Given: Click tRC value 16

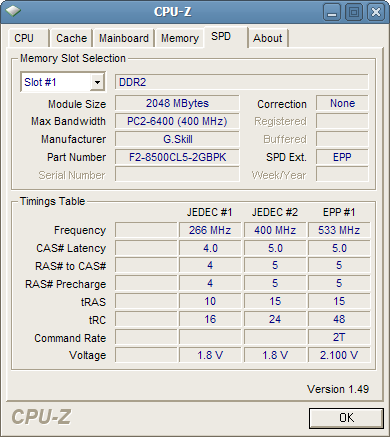Looking at the screenshot, I should point(210,319).
